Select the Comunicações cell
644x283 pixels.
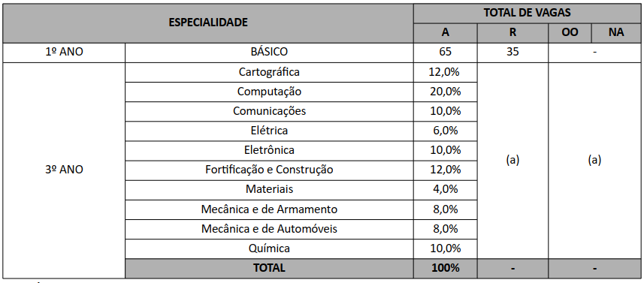(x=269, y=111)
